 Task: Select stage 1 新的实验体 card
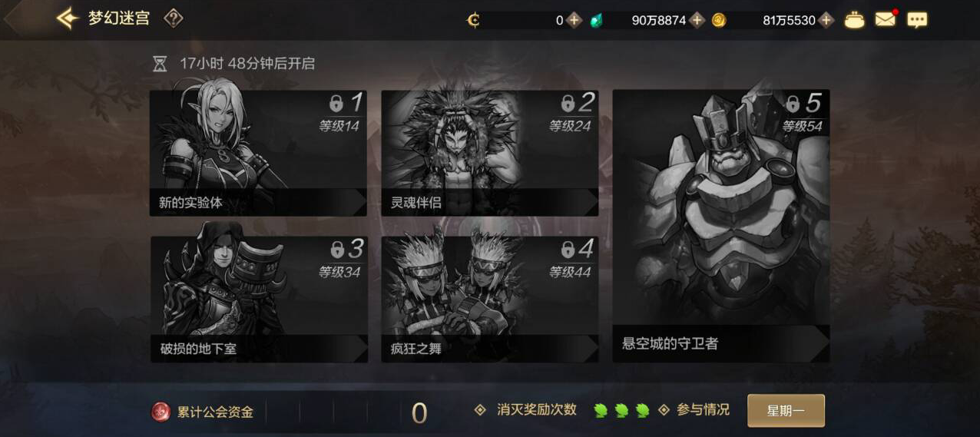coord(258,153)
